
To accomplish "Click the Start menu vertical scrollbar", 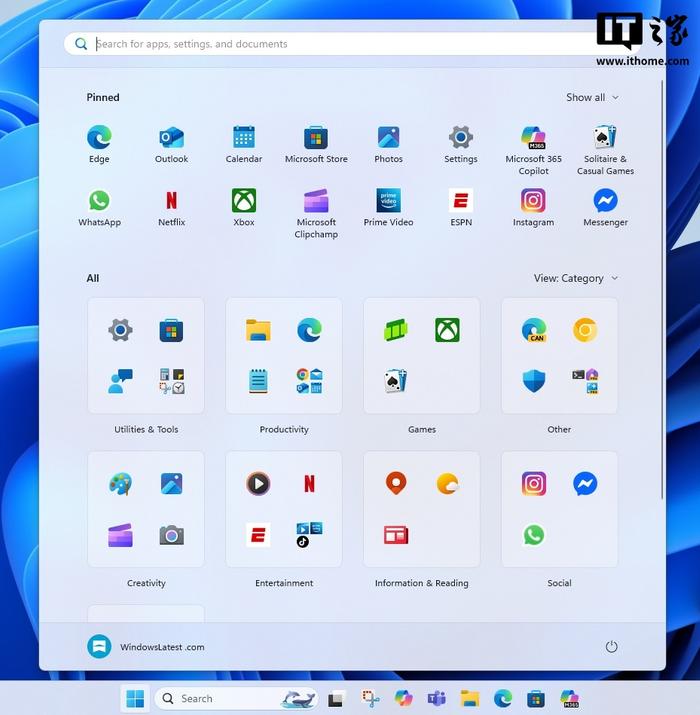I will tap(662, 290).
